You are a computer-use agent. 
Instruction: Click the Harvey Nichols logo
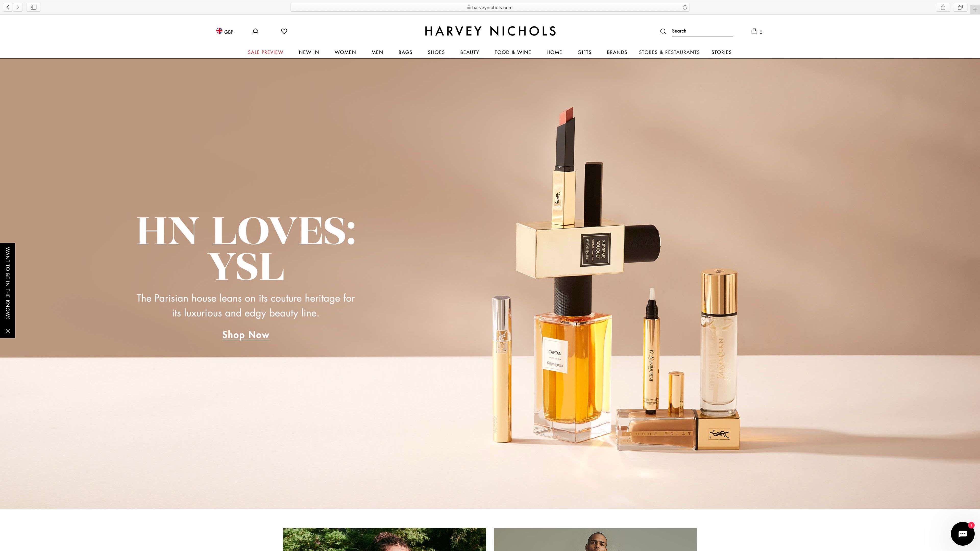point(490,31)
